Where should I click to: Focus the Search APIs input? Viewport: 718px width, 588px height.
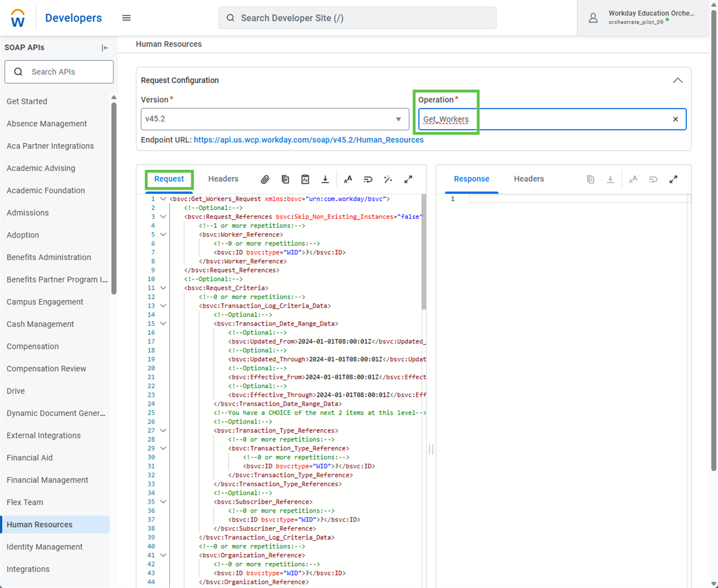(59, 72)
